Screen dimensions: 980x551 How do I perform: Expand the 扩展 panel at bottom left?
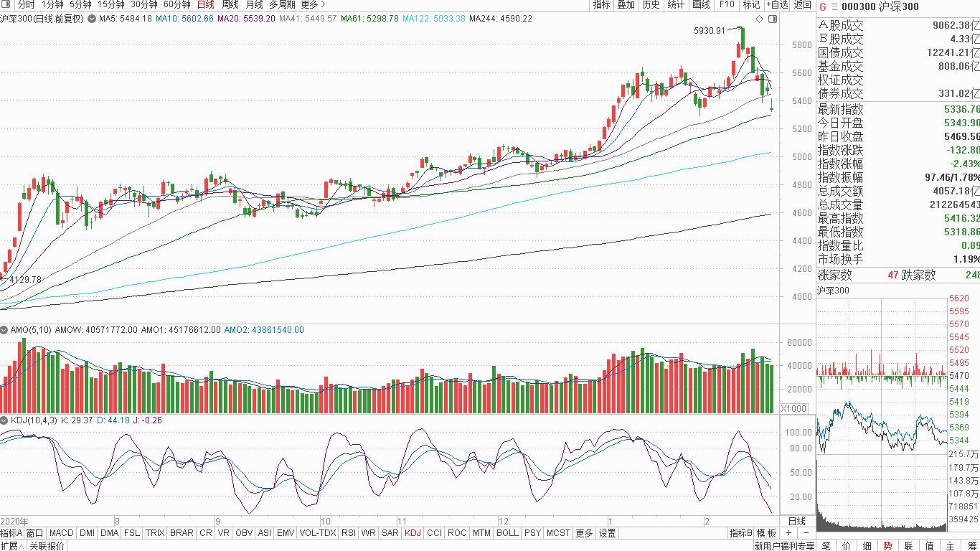(12, 545)
